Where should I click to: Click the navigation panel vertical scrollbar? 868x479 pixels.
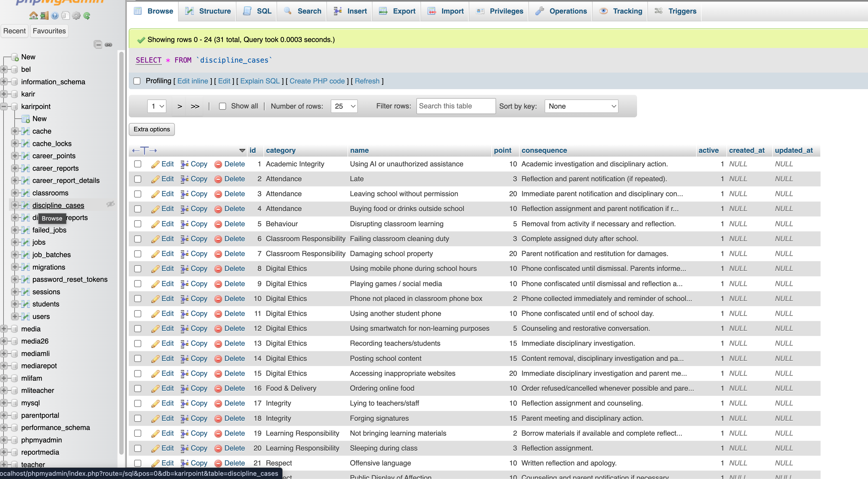click(x=121, y=253)
